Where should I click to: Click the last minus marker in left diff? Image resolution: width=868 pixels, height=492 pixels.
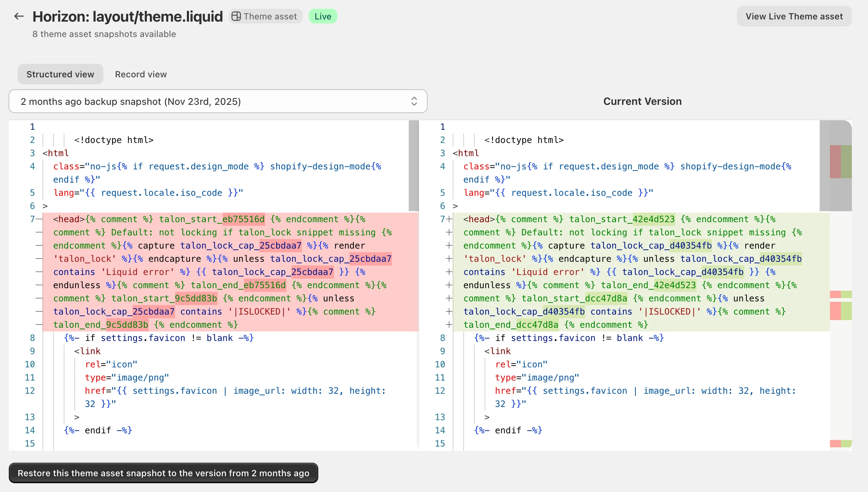(39, 325)
